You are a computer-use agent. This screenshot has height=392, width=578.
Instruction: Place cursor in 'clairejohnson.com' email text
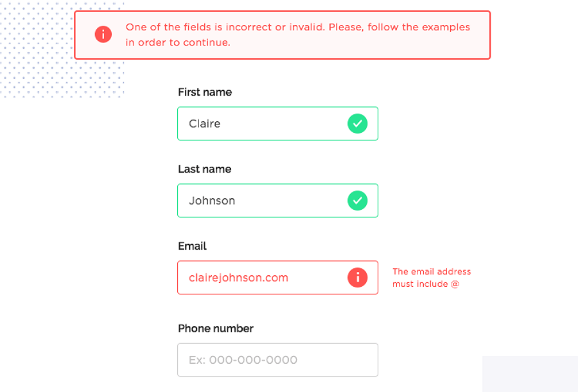click(x=238, y=278)
